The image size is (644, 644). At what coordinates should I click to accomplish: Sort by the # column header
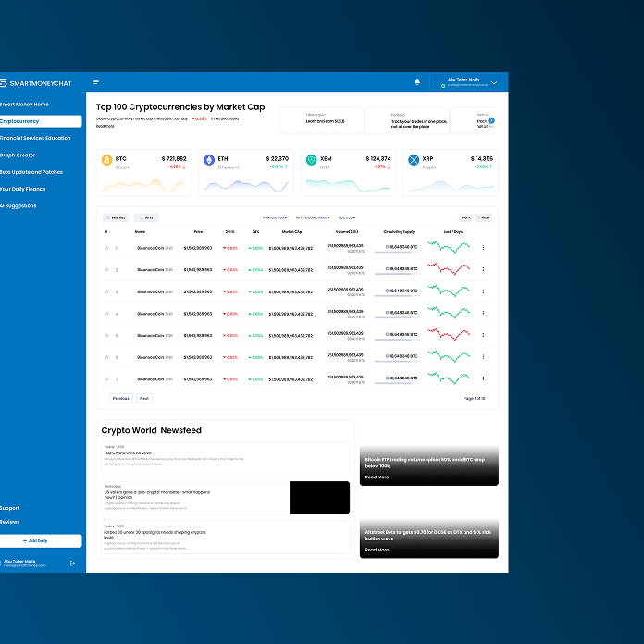107,232
